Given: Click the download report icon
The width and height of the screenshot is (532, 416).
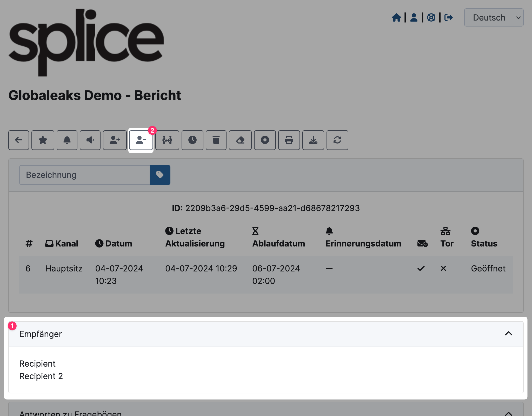Looking at the screenshot, I should [x=314, y=140].
